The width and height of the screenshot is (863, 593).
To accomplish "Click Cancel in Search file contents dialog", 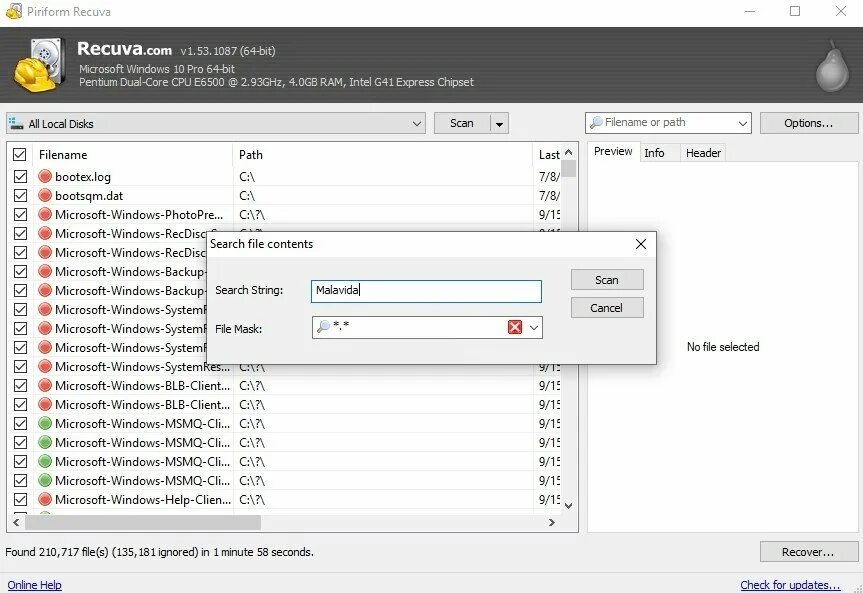I will click(x=607, y=308).
